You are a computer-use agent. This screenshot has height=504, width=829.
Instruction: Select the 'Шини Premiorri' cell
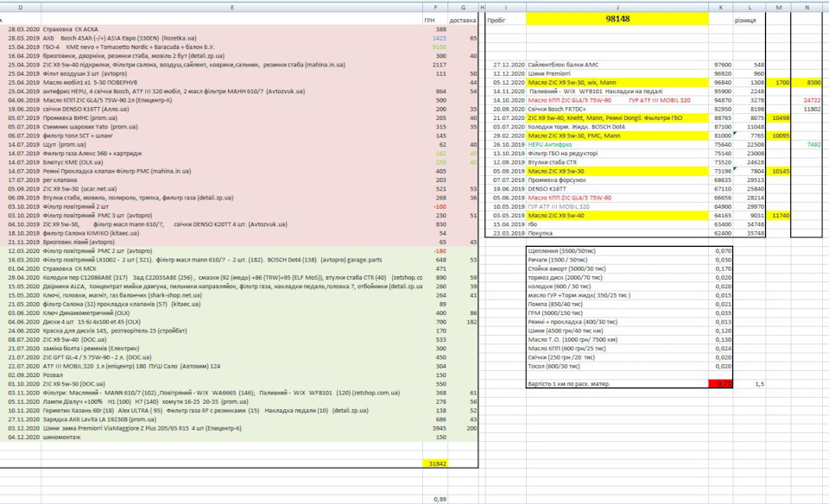click(x=617, y=73)
